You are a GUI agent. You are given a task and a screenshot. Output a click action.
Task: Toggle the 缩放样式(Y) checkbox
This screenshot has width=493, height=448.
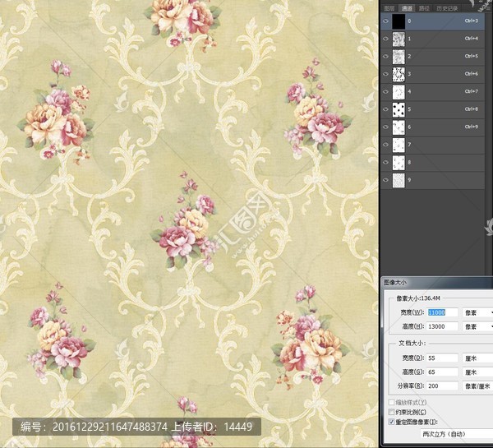(391, 402)
